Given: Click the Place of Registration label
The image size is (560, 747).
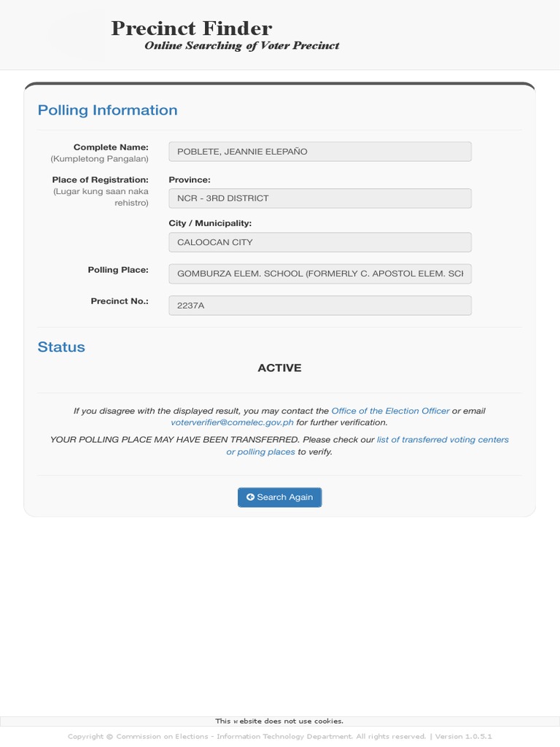Looking at the screenshot, I should point(100,179).
